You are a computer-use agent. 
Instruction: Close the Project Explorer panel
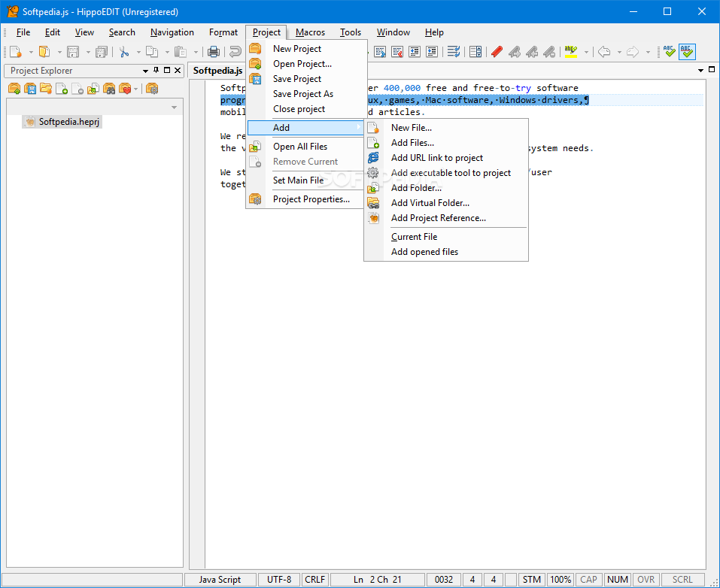click(x=178, y=70)
